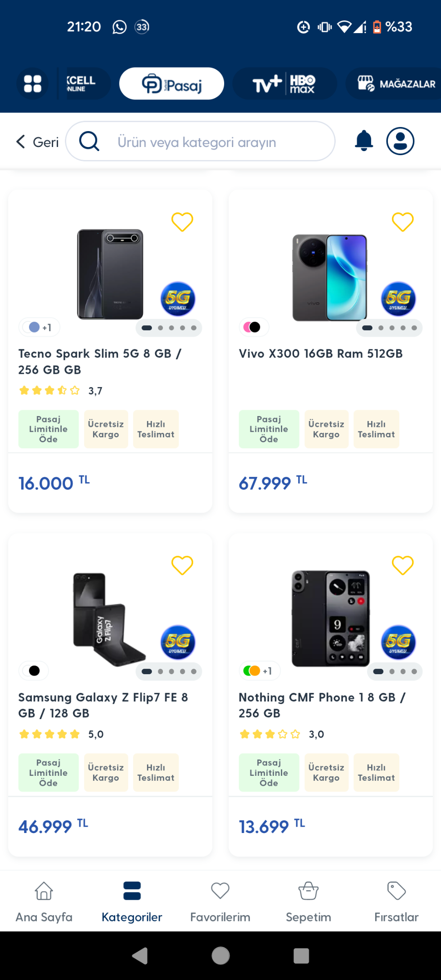
Task: Favorite the Vivo X300 heart
Action: pos(403,222)
